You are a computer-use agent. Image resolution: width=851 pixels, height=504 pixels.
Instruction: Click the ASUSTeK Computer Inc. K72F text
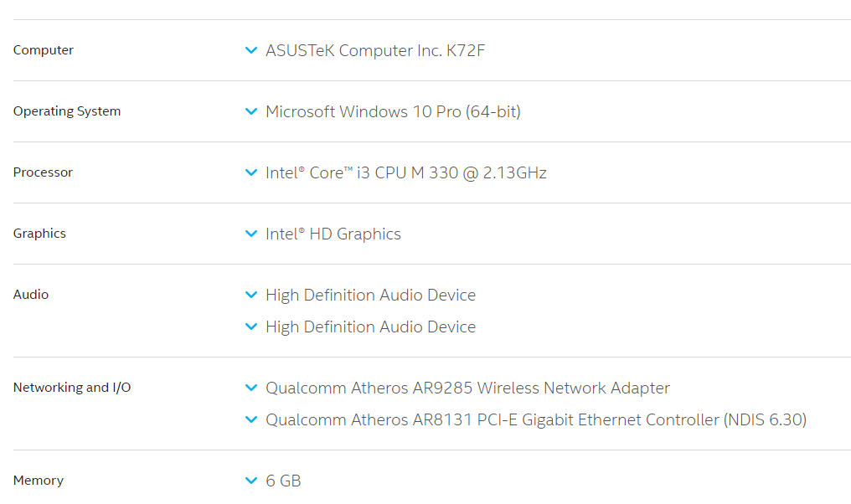375,50
